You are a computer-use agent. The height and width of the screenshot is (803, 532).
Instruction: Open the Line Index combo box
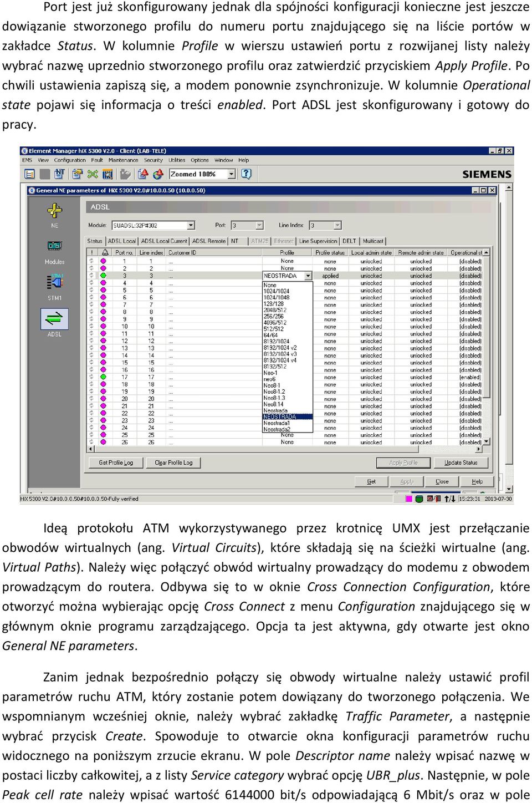coord(325,225)
